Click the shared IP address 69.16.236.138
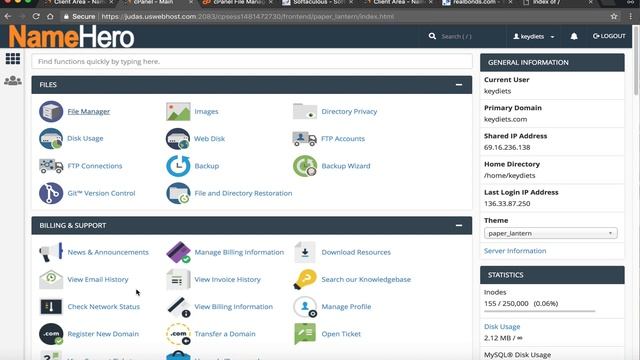The width and height of the screenshot is (640, 360). coord(507,147)
